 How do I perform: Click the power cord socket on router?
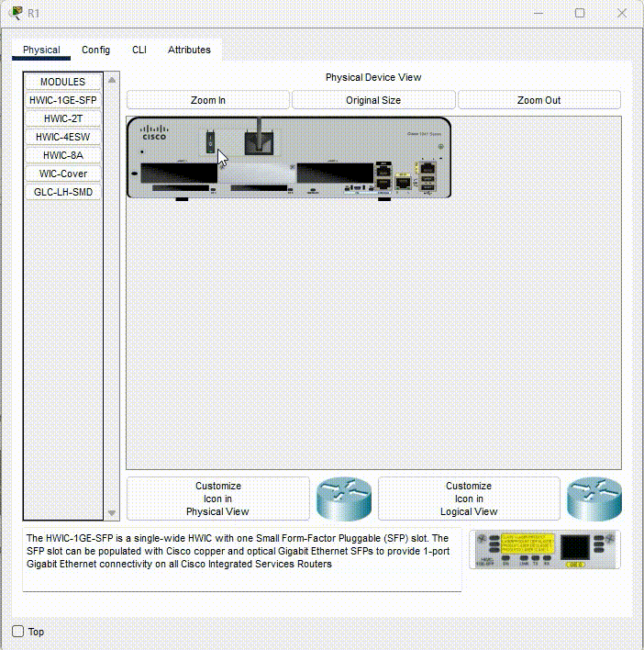(260, 141)
